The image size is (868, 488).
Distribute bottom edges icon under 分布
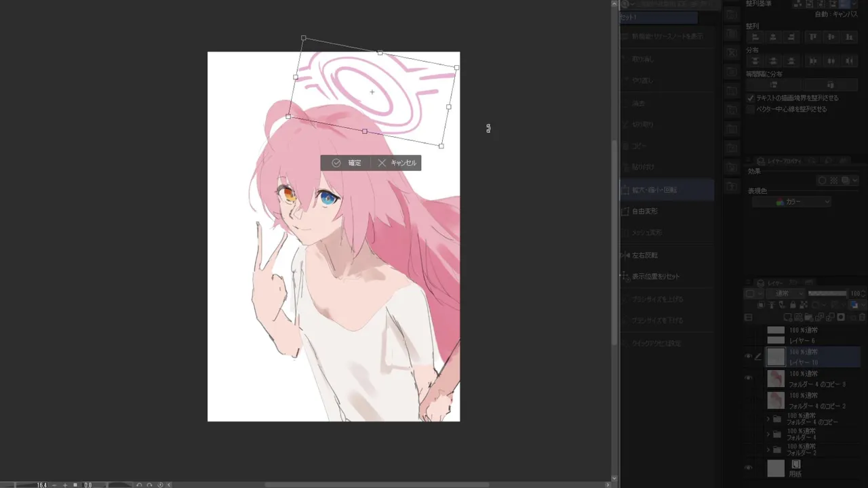click(x=791, y=61)
